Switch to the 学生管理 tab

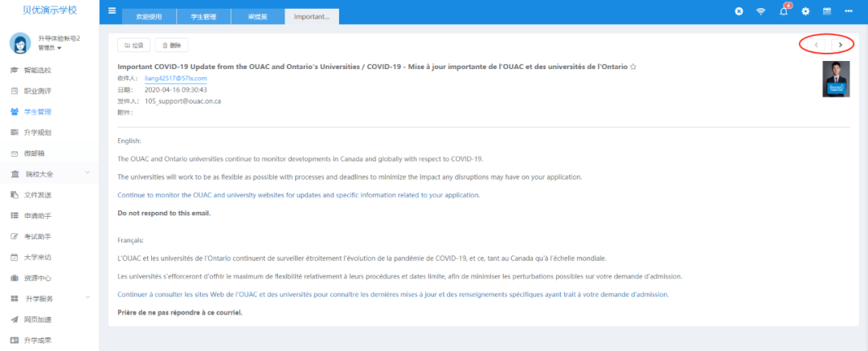pos(202,17)
